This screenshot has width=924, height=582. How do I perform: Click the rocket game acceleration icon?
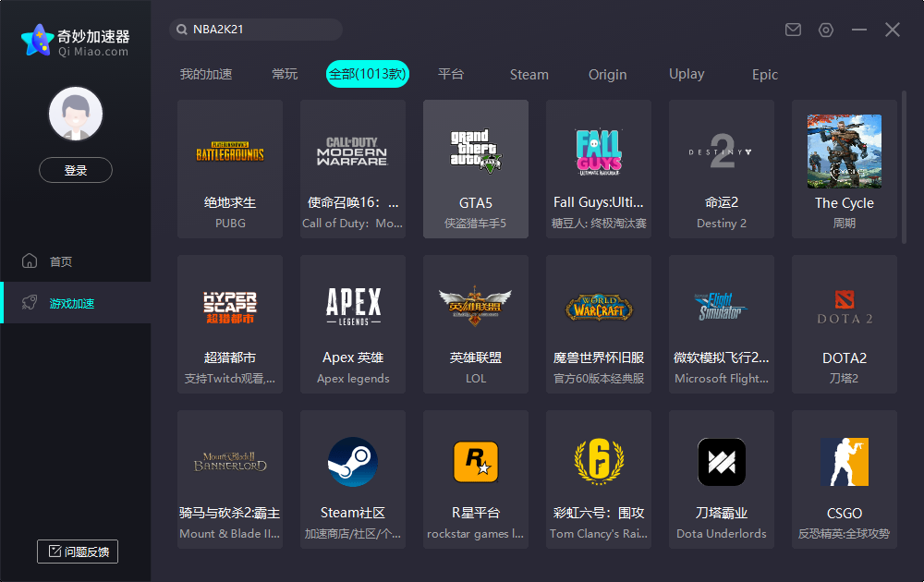point(30,303)
